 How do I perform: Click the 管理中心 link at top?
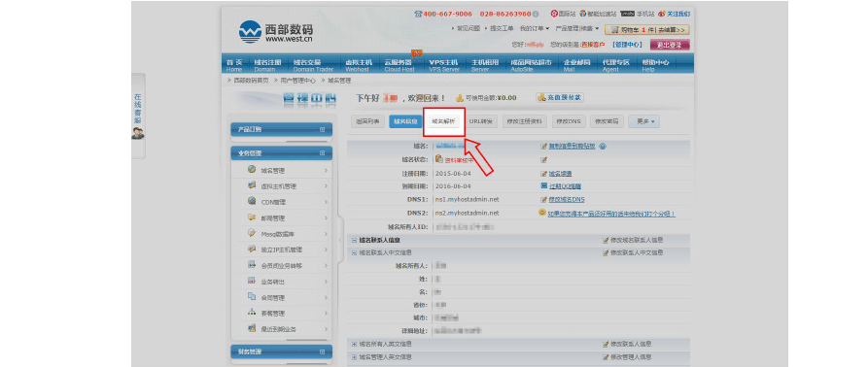tap(627, 45)
